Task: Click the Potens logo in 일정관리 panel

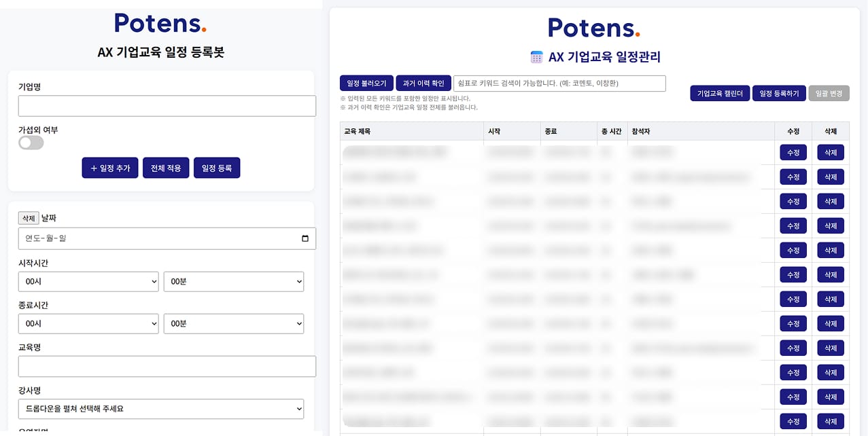Action: pyautogui.click(x=594, y=28)
